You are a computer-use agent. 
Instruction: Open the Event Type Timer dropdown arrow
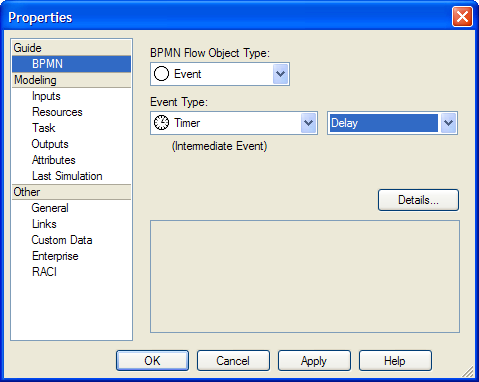[308, 123]
